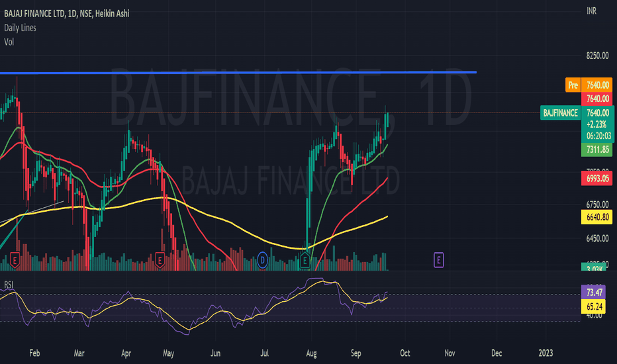Select the yellow 6640.80 moving average label
The width and height of the screenshot is (617, 364).
[x=597, y=217]
